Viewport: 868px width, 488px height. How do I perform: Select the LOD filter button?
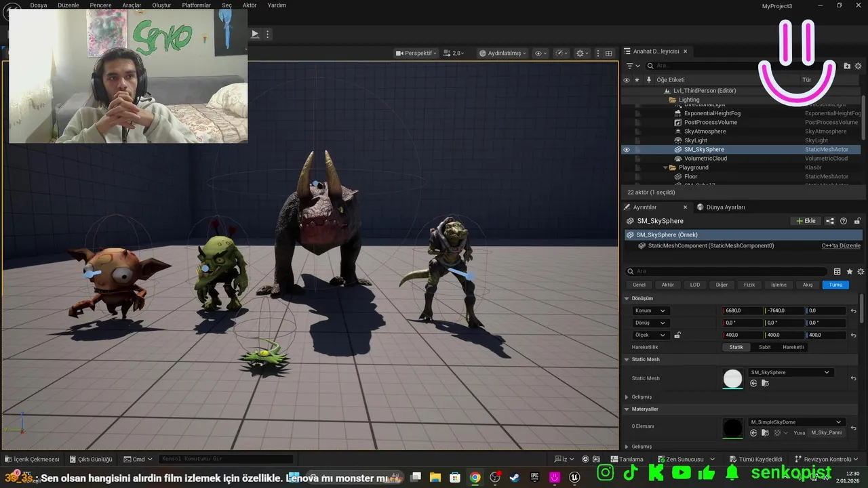tap(695, 285)
